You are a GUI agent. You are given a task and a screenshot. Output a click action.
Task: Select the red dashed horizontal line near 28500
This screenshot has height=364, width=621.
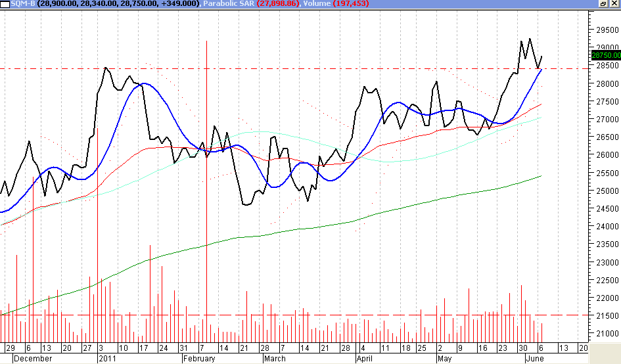(294, 69)
